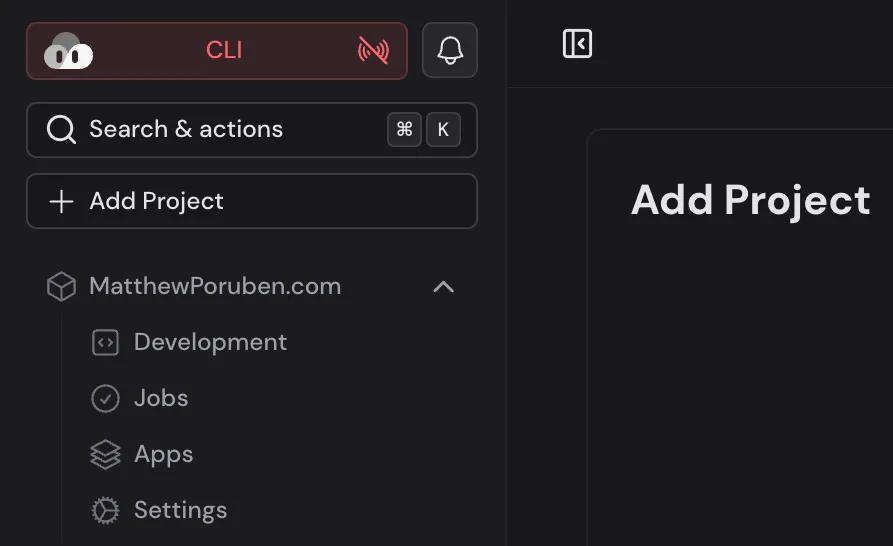The image size is (893, 546).
Task: Open notifications with the bell icon
Action: pos(450,51)
